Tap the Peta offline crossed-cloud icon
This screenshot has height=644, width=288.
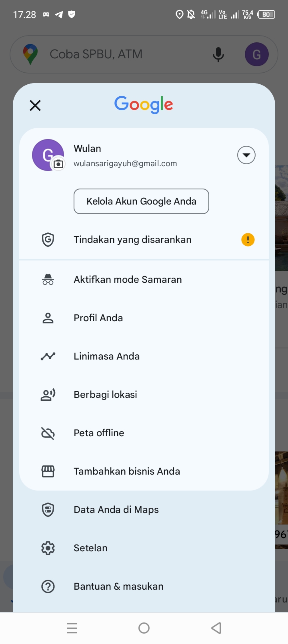point(48,433)
